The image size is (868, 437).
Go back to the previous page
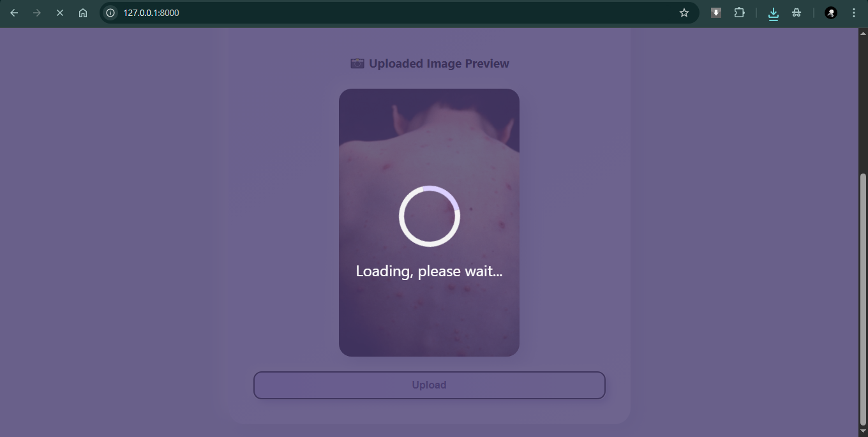[14, 13]
